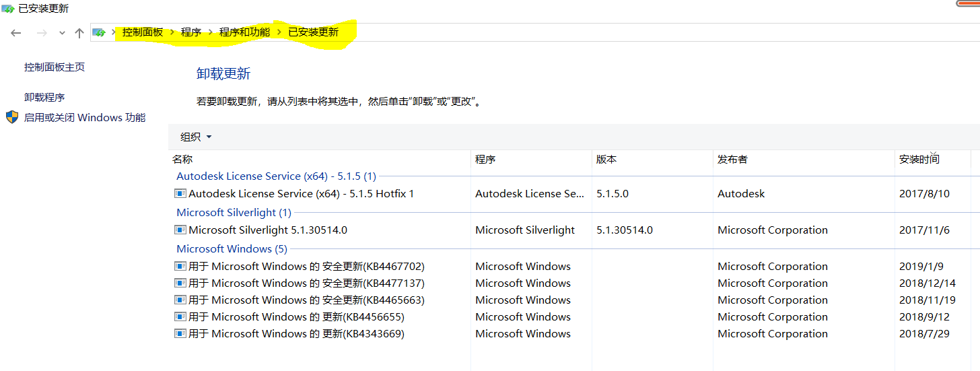
Task: Click the address bar location icon
Action: (100, 32)
